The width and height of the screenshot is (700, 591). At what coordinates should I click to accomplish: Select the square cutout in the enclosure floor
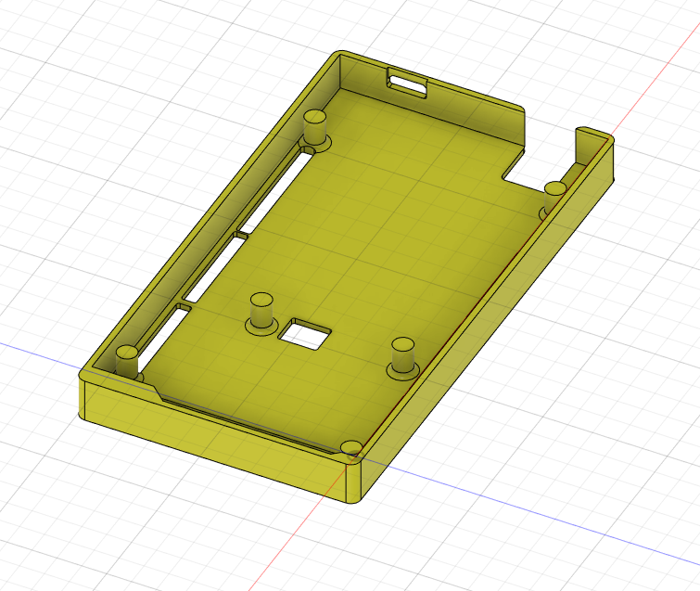coord(305,334)
